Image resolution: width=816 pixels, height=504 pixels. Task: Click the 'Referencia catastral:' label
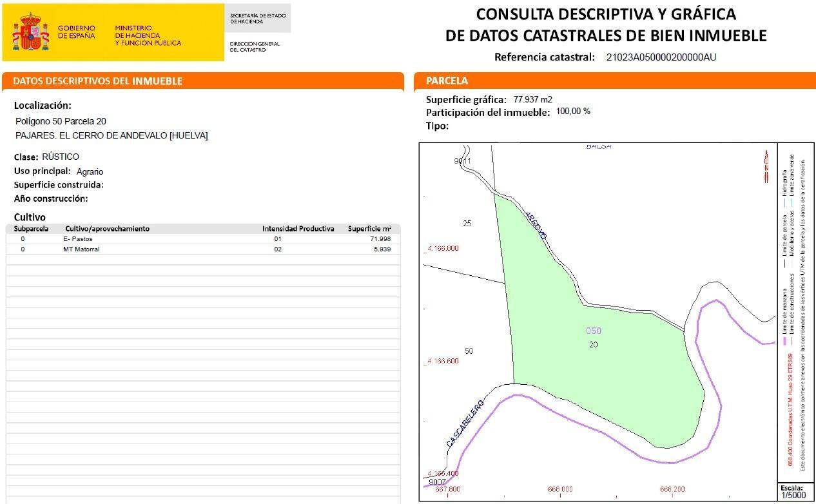coord(545,57)
